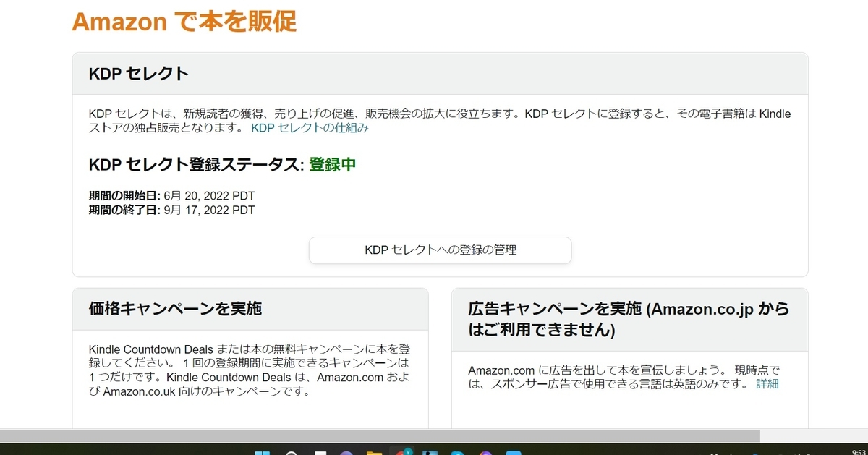Click the 期間の開始日 6月 20, 2022 PDT line
Screen dimensions: 868x455
click(x=171, y=196)
